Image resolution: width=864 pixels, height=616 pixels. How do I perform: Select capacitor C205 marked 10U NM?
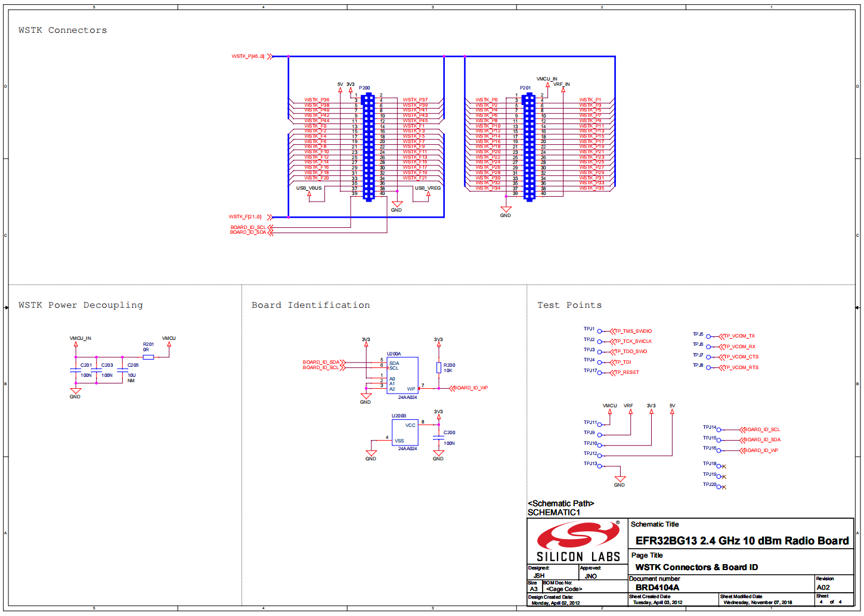[122, 370]
